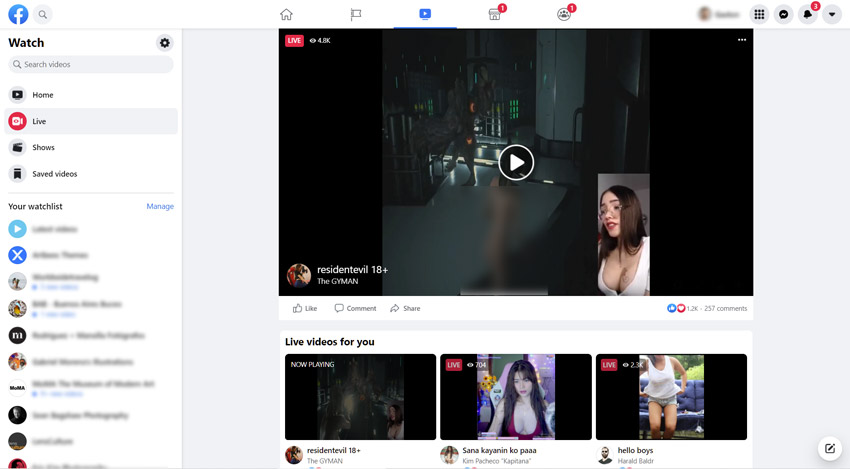Open the Marketplace tab with notification
The width and height of the screenshot is (850, 469).
click(x=495, y=14)
